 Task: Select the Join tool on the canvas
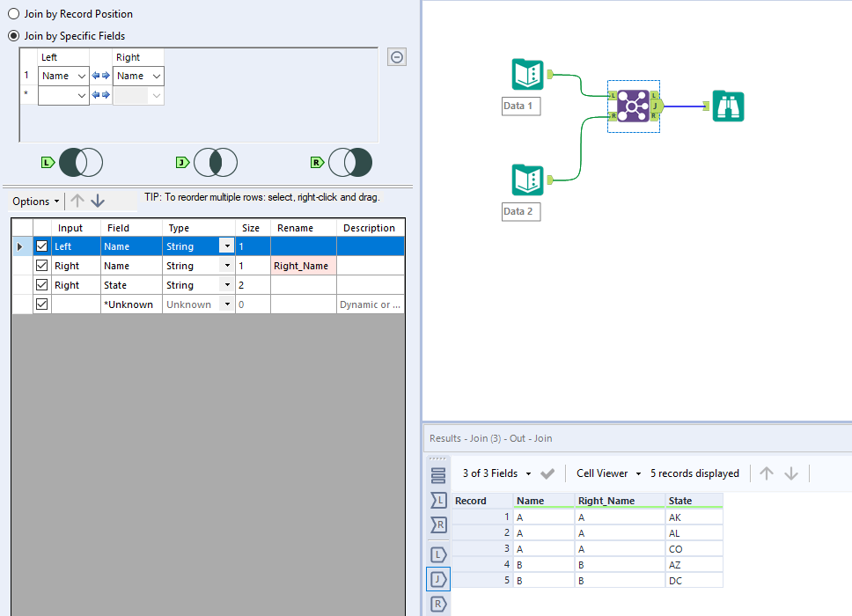(x=633, y=107)
